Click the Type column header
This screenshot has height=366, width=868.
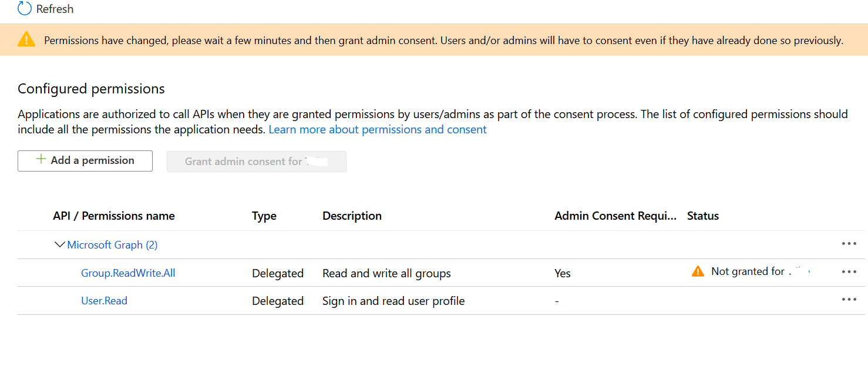pyautogui.click(x=264, y=216)
